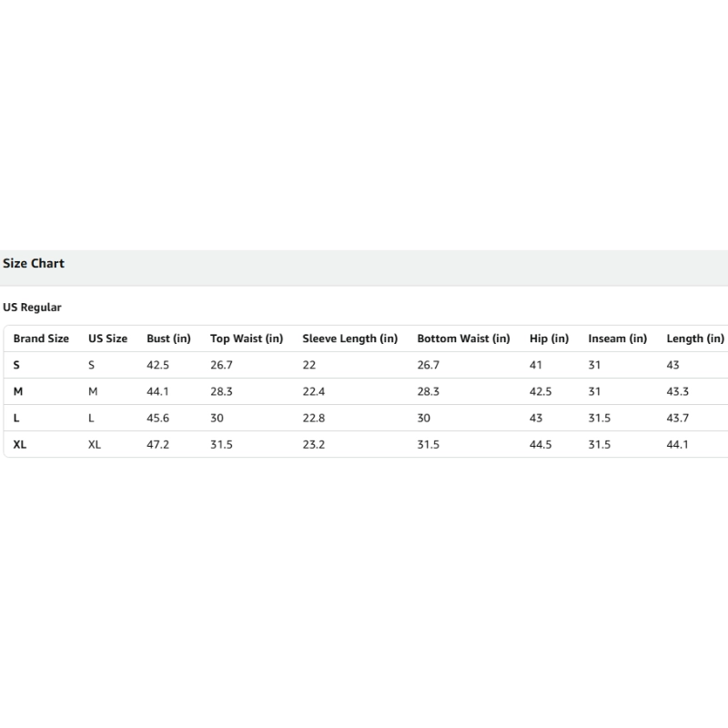The image size is (728, 728).
Task: Select bust value 44.1 in M row
Action: tap(157, 391)
